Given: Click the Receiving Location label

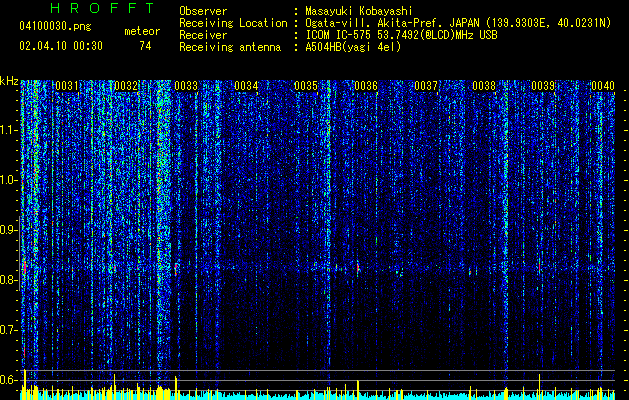Looking at the screenshot, I should point(233,23).
